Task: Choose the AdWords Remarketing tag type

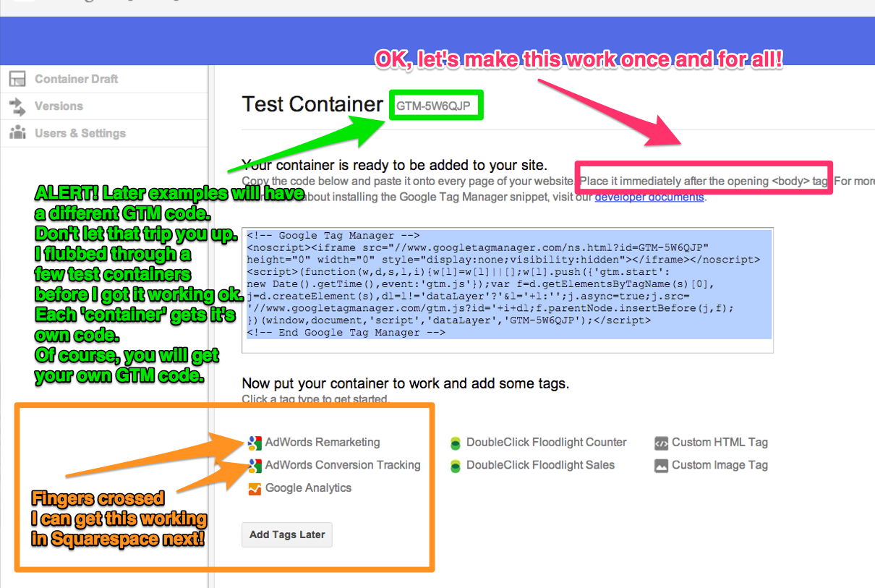Action: point(323,442)
